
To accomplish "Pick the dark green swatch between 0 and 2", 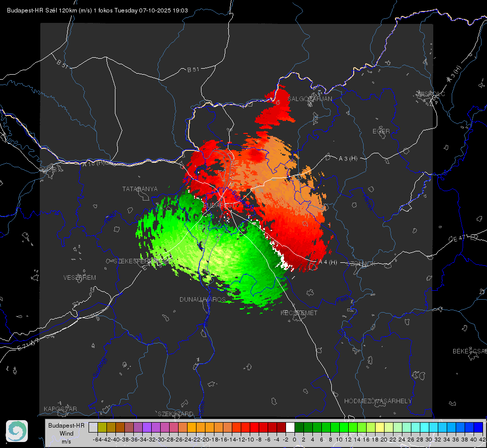I will click(299, 427).
